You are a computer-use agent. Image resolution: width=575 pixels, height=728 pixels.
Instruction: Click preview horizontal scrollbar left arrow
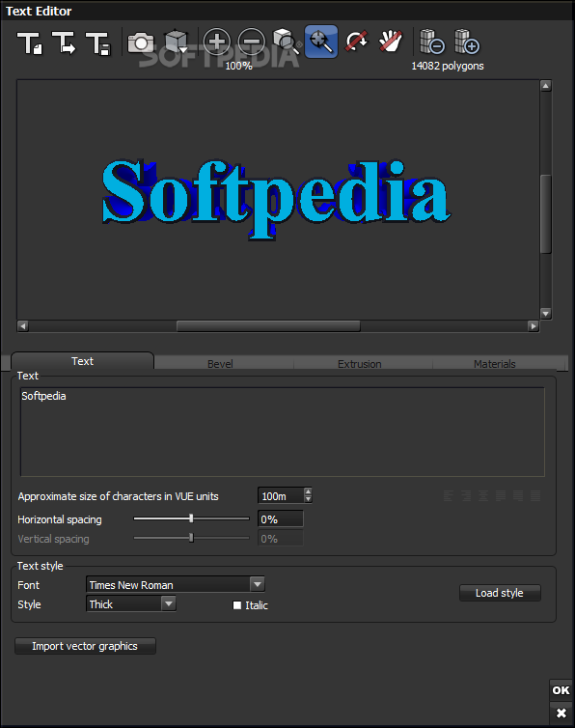(23, 326)
